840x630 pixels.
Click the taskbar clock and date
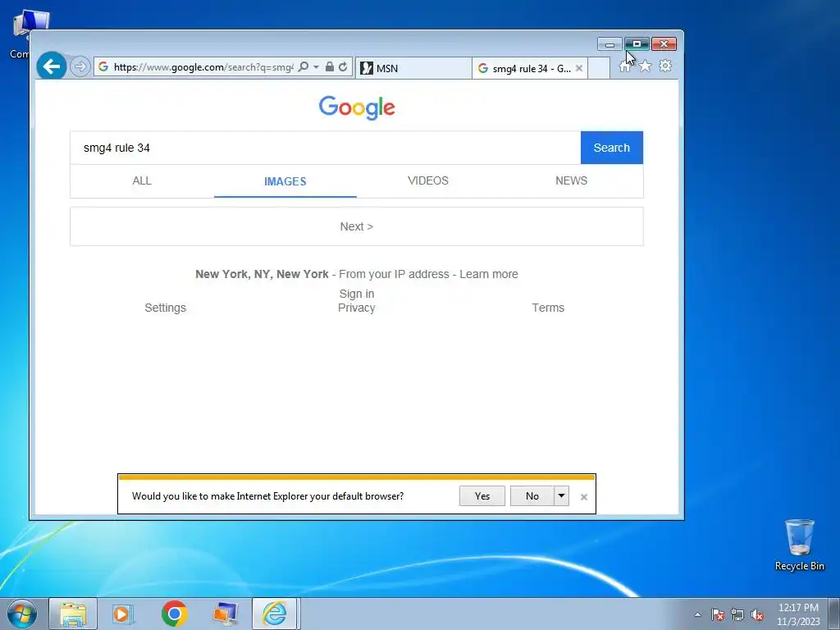point(798,614)
